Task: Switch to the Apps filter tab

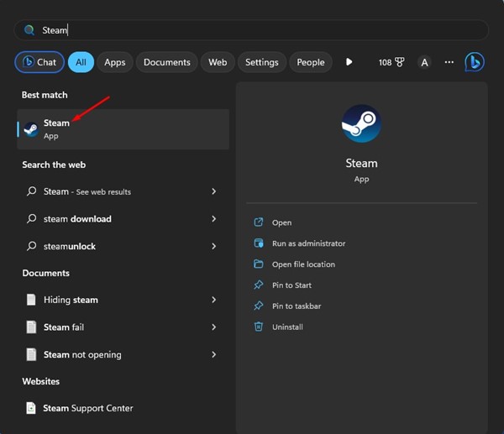Action: [x=115, y=62]
